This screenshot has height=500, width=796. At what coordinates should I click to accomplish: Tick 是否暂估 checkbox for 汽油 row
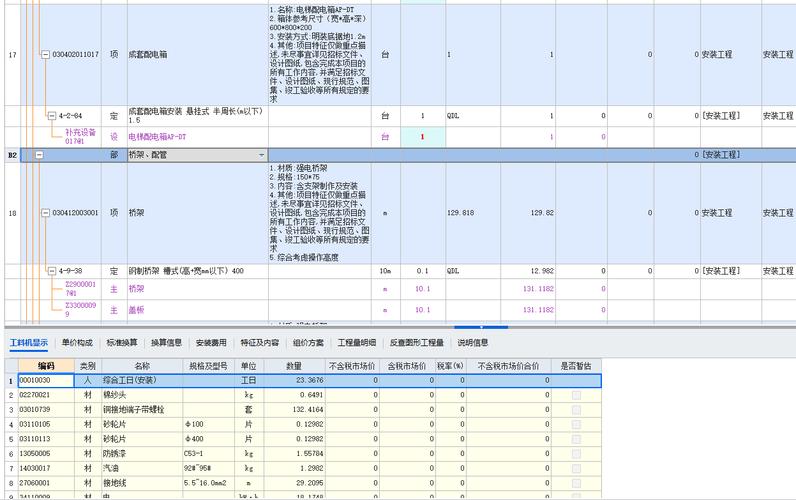pyautogui.click(x=576, y=469)
